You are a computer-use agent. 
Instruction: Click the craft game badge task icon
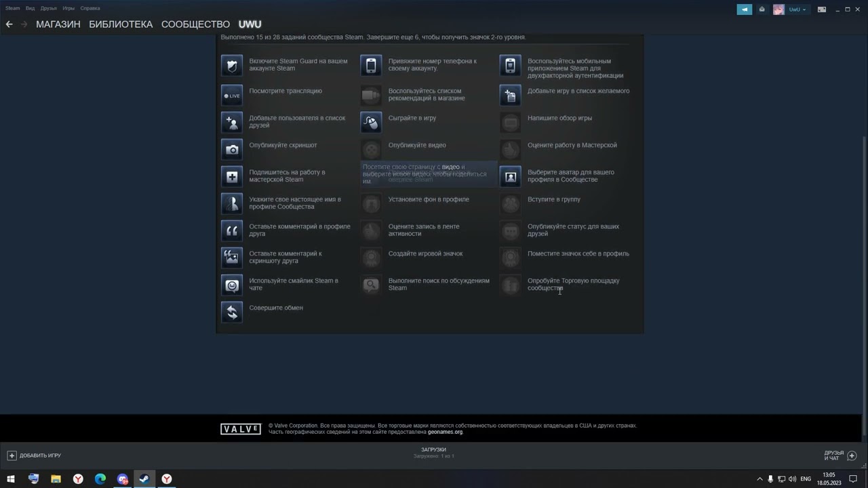click(x=371, y=258)
